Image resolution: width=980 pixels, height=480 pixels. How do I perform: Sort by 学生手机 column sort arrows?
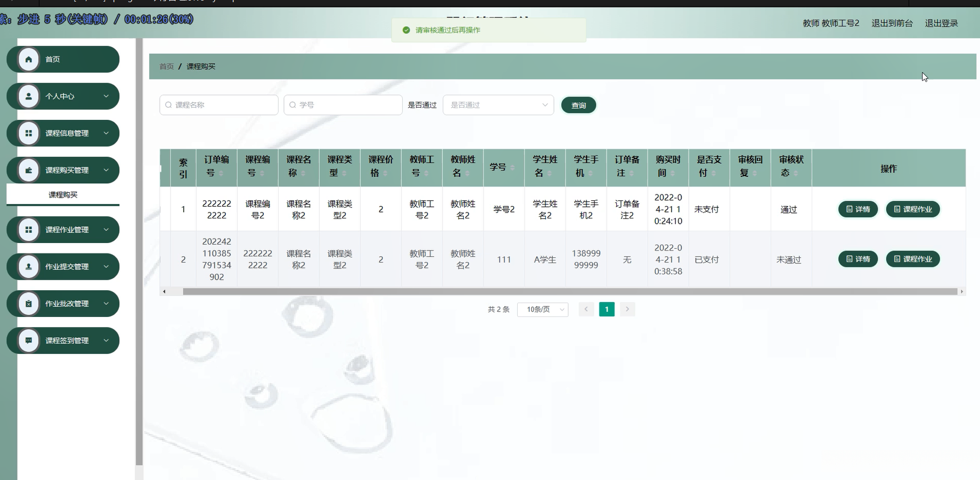590,173
